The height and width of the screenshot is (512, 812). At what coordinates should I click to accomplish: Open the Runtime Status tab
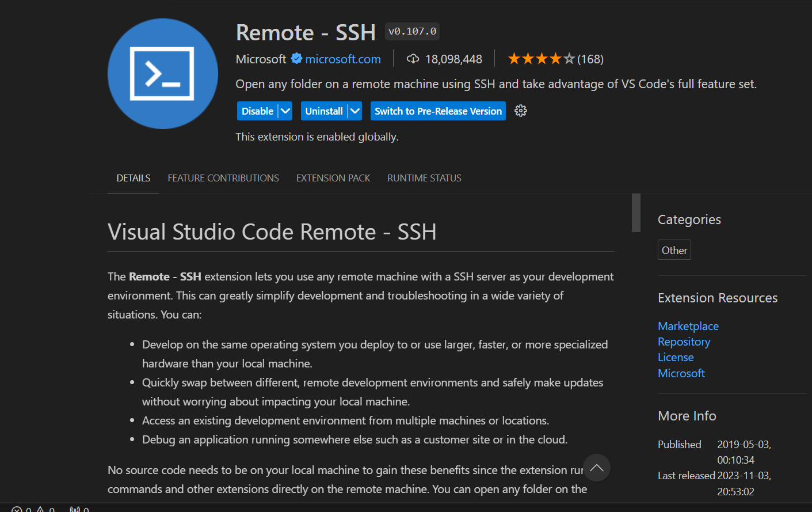(x=424, y=178)
